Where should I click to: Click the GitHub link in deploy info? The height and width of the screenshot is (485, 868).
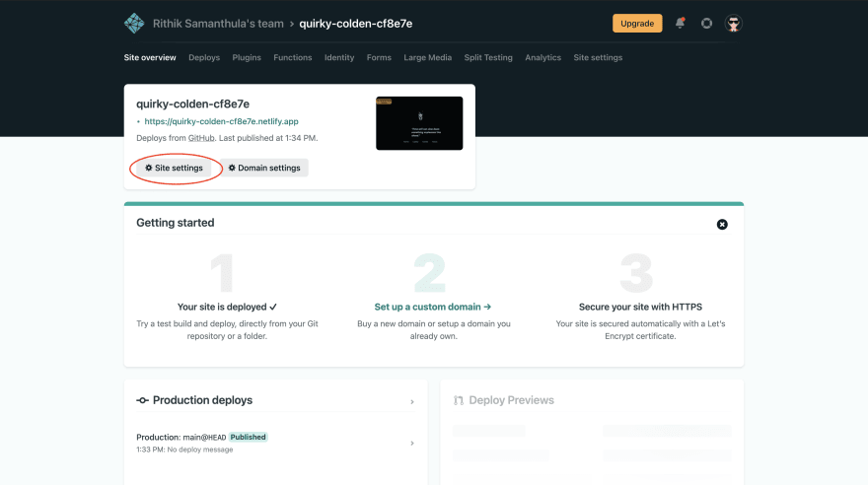pos(201,138)
